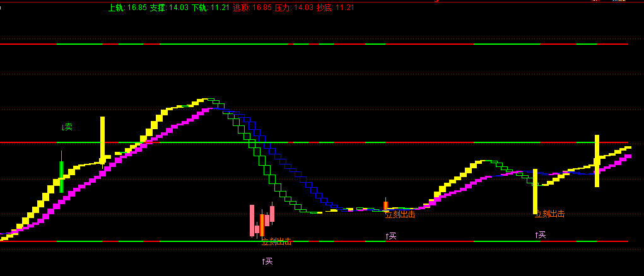Click the 下轨: 11.21 indicator label
644x276 pixels.
[x=210, y=8]
